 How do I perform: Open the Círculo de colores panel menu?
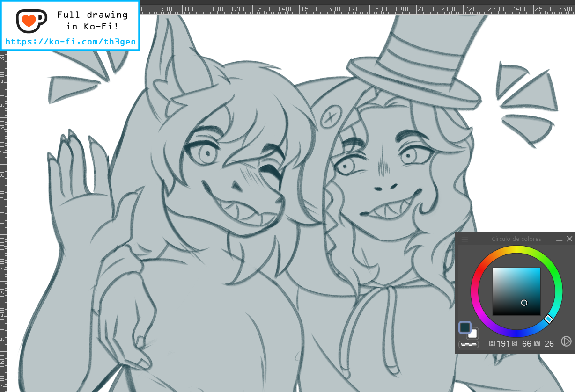(x=464, y=239)
